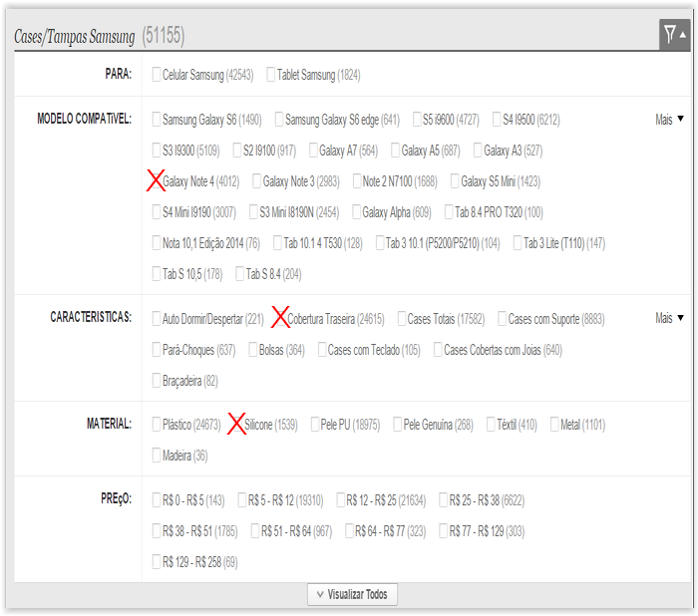Tick Tab 3 10.1 (P5200/P5210) checkbox
Screen dimensions: 698x616
pyautogui.click(x=380, y=243)
